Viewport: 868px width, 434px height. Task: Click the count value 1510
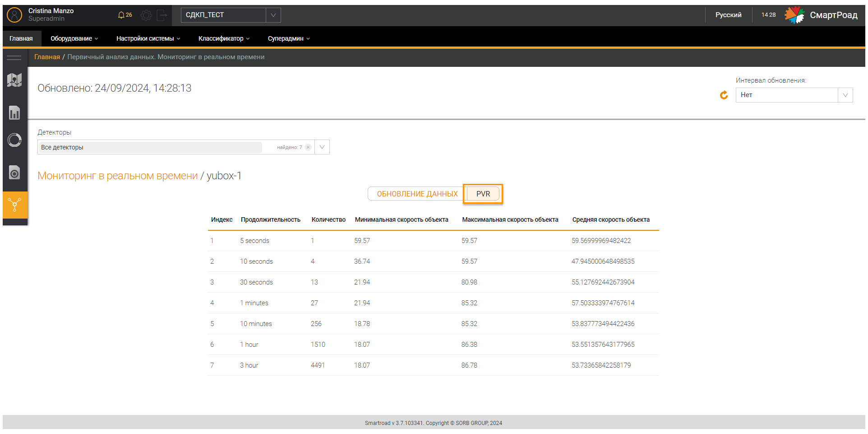coord(318,345)
